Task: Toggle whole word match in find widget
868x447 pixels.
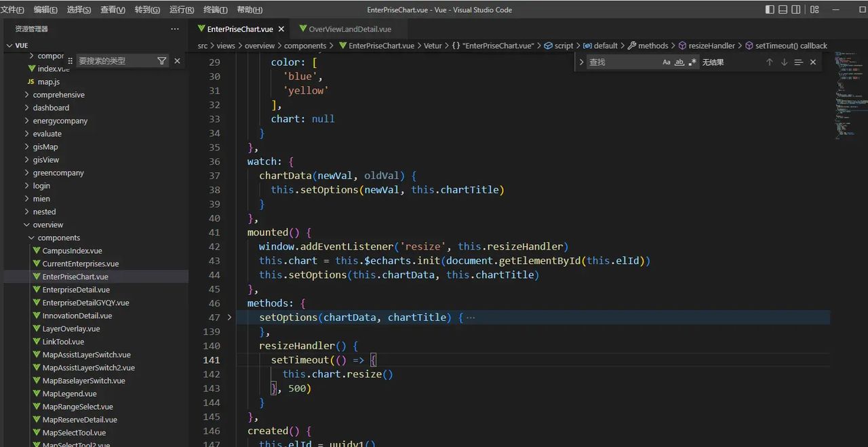Action: point(679,62)
